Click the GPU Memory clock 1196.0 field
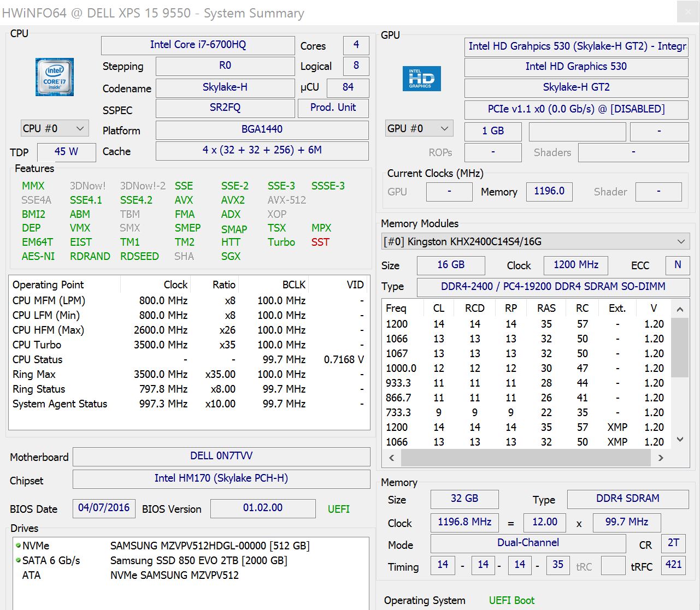Viewport: 700px width, 610px height. coord(550,192)
